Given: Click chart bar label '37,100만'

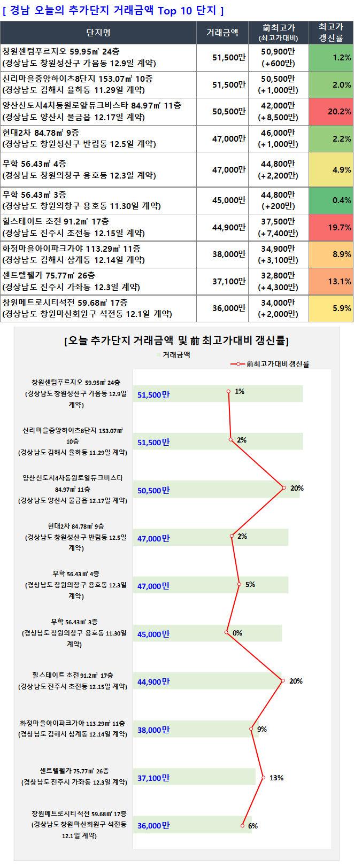Looking at the screenshot, I should point(153,778).
